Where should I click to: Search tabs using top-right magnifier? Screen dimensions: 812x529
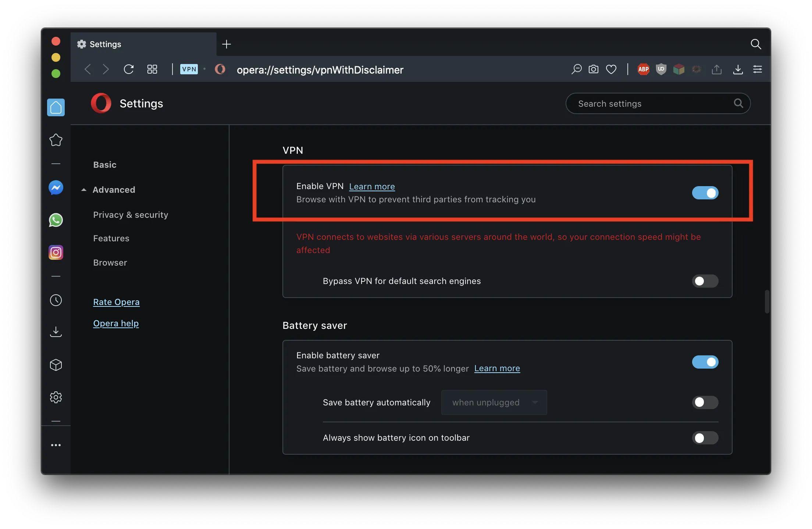[756, 44]
